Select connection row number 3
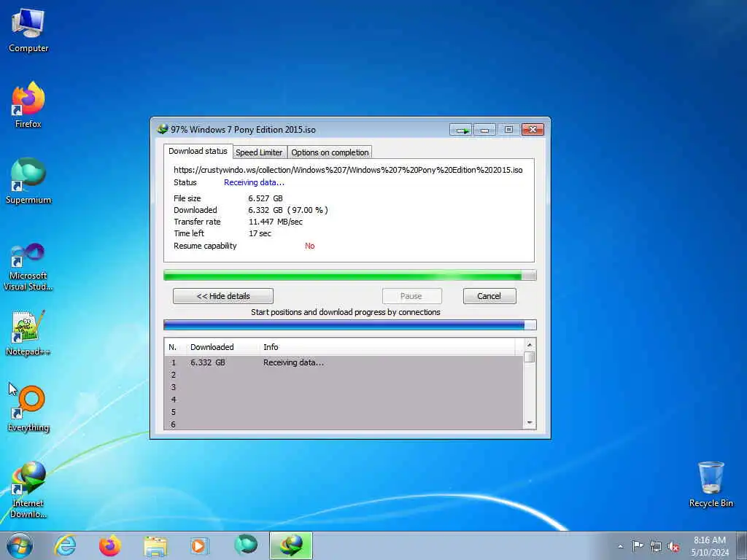Screen dimensions: 747x560 pyautogui.click(x=344, y=387)
